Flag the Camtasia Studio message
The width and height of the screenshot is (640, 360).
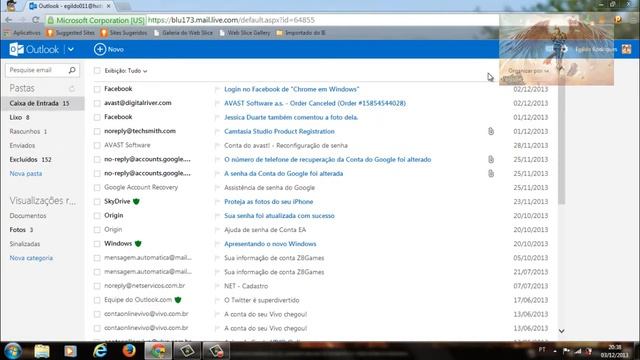(217, 131)
